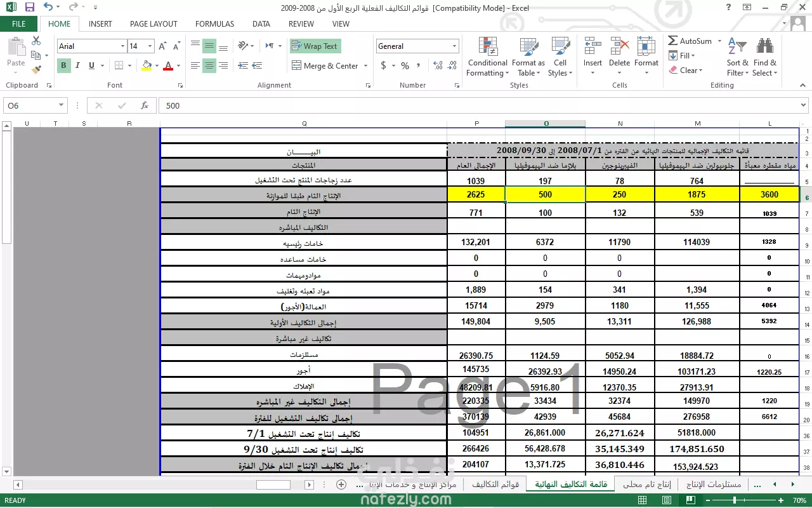This screenshot has height=508, width=812.
Task: Align text right in the cell
Action: tap(223, 65)
